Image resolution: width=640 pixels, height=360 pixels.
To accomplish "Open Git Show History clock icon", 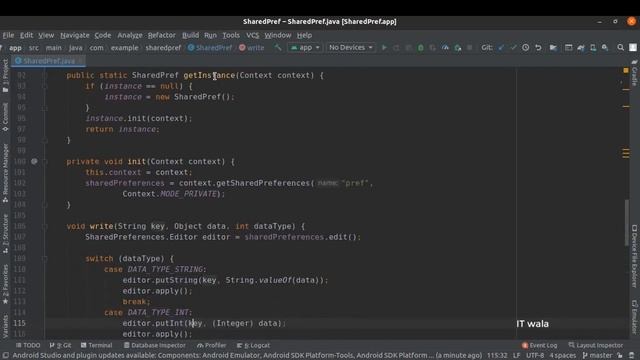I will tap(526, 48).
